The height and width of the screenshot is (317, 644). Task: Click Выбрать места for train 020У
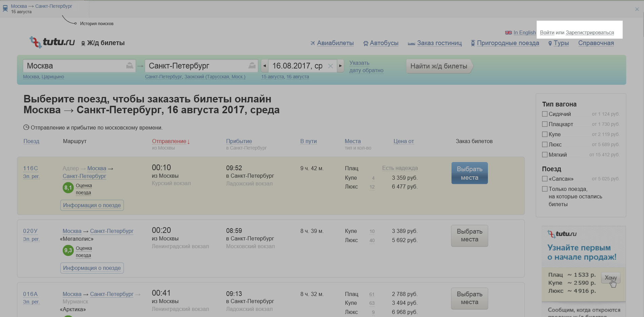tap(469, 236)
